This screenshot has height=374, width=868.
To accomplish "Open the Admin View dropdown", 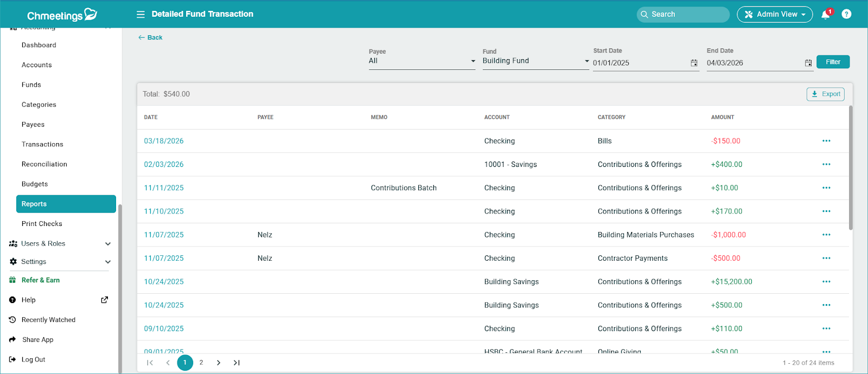I will coord(775,15).
